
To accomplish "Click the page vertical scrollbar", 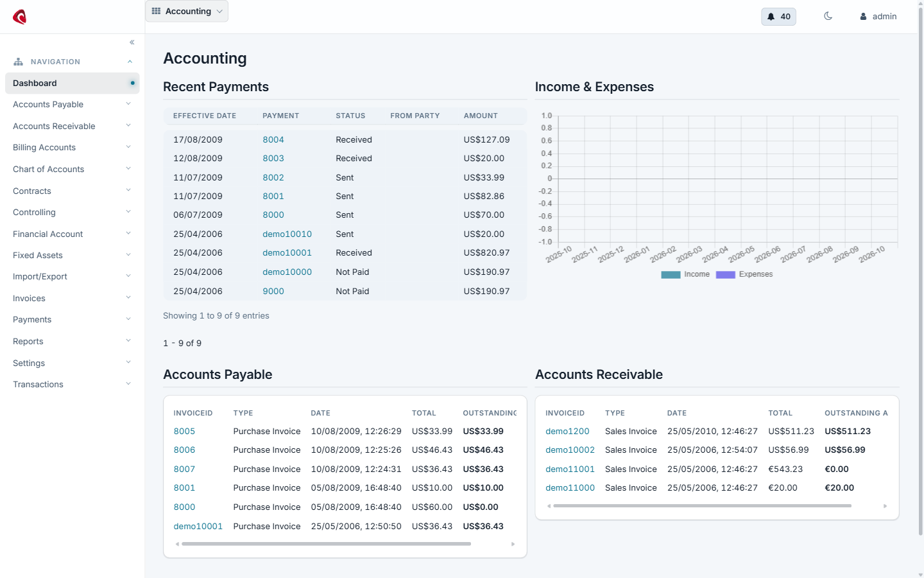I will click(921, 270).
